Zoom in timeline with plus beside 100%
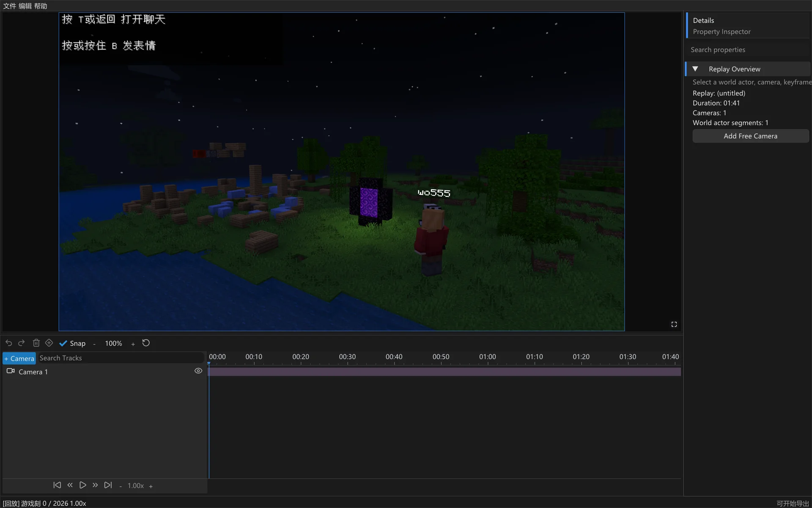 pos(133,344)
